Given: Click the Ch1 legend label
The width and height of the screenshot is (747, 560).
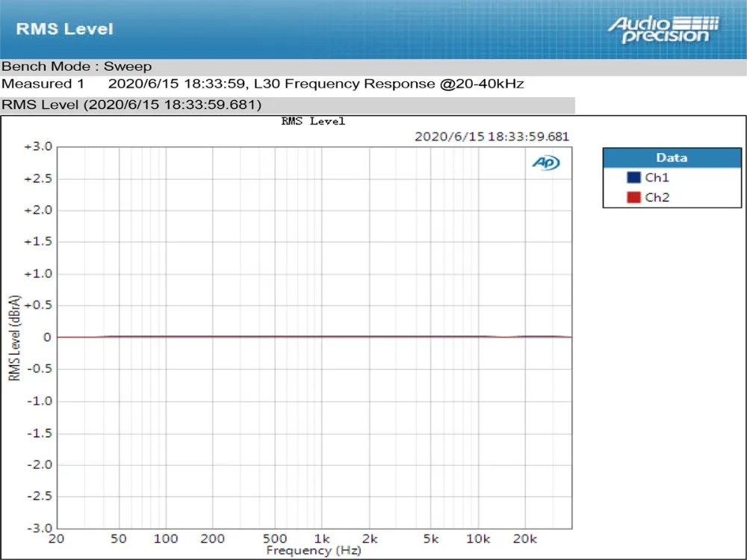Looking at the screenshot, I should (657, 178).
